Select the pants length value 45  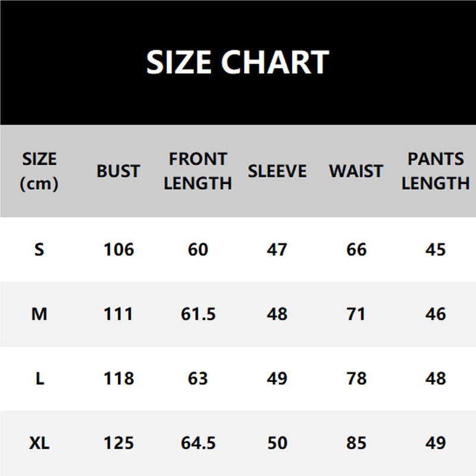click(x=436, y=249)
